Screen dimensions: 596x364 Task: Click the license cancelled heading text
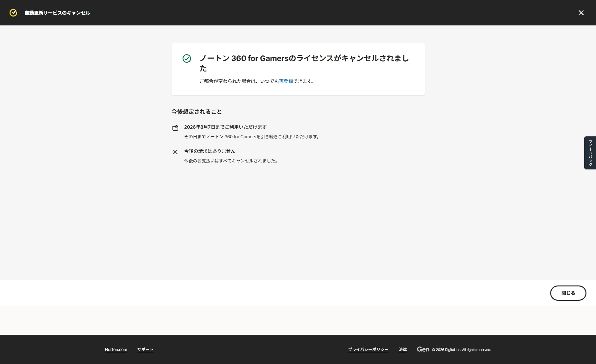pyautogui.click(x=304, y=63)
